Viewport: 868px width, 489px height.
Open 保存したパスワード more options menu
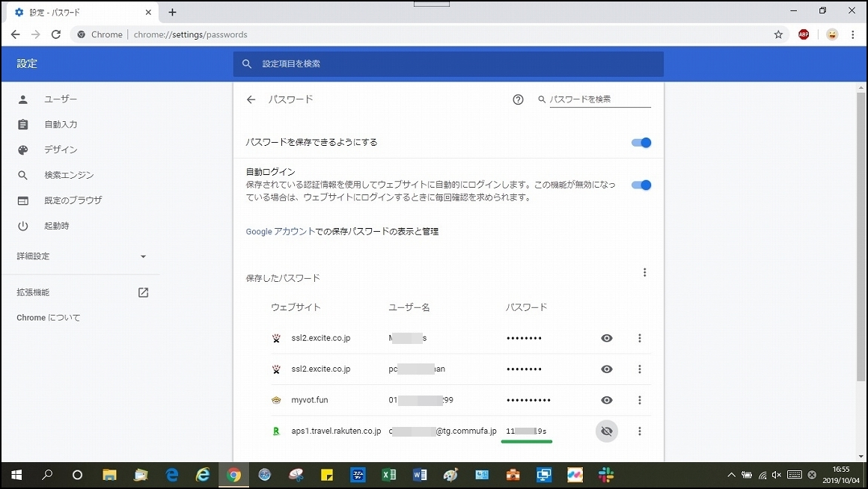pyautogui.click(x=644, y=272)
